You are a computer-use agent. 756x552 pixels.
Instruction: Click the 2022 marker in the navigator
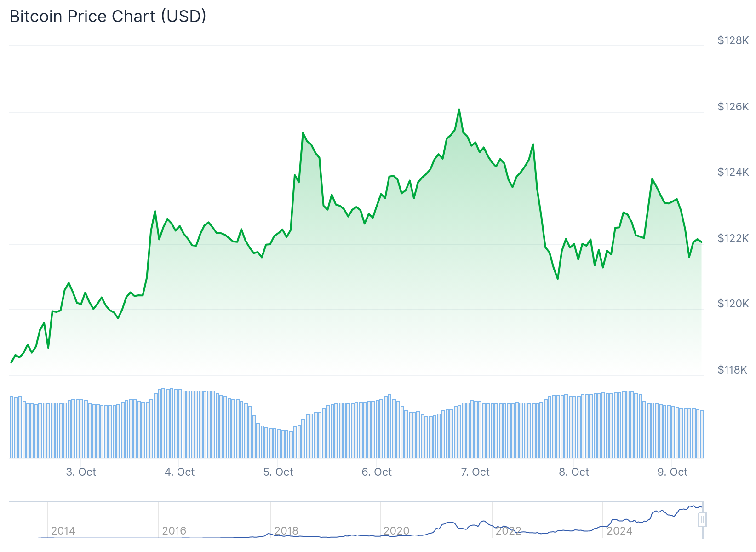(508, 531)
